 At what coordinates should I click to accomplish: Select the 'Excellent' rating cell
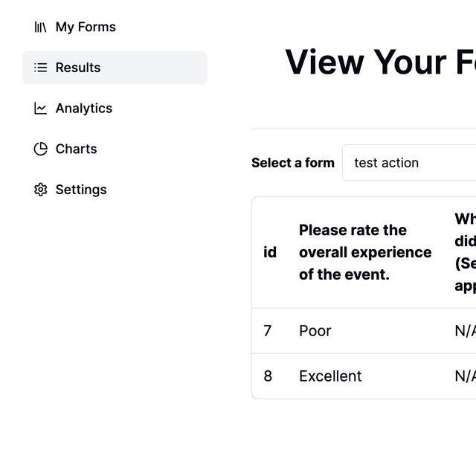[330, 376]
